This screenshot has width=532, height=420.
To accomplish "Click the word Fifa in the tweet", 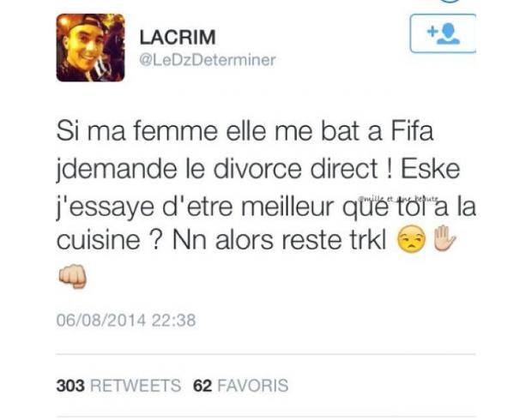I will (412, 131).
